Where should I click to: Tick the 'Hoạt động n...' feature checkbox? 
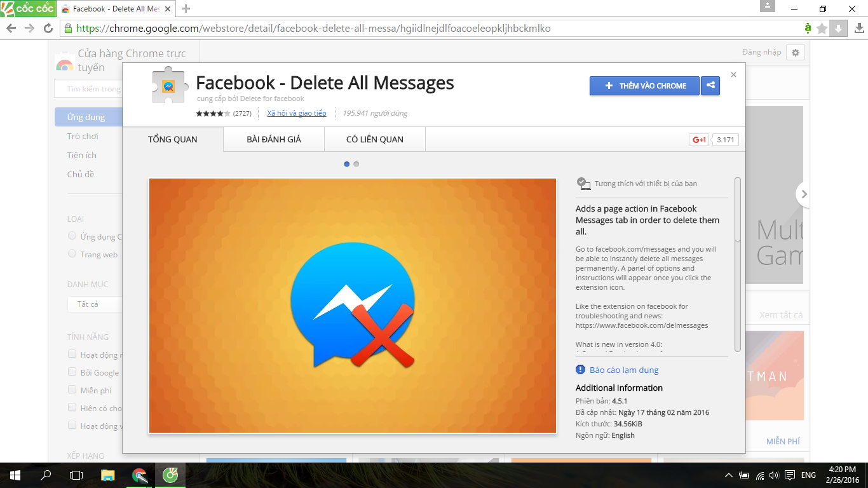pos(72,355)
